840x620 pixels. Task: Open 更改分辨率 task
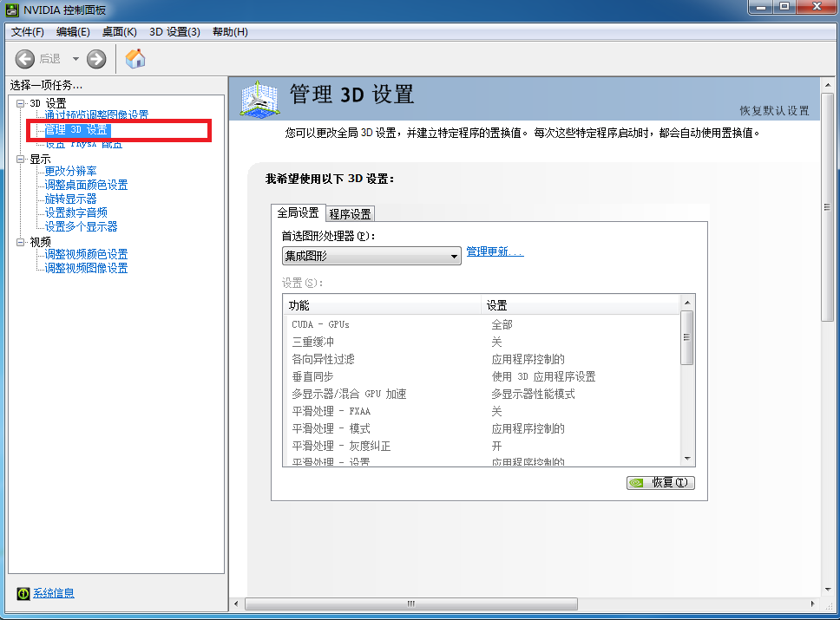(x=70, y=172)
